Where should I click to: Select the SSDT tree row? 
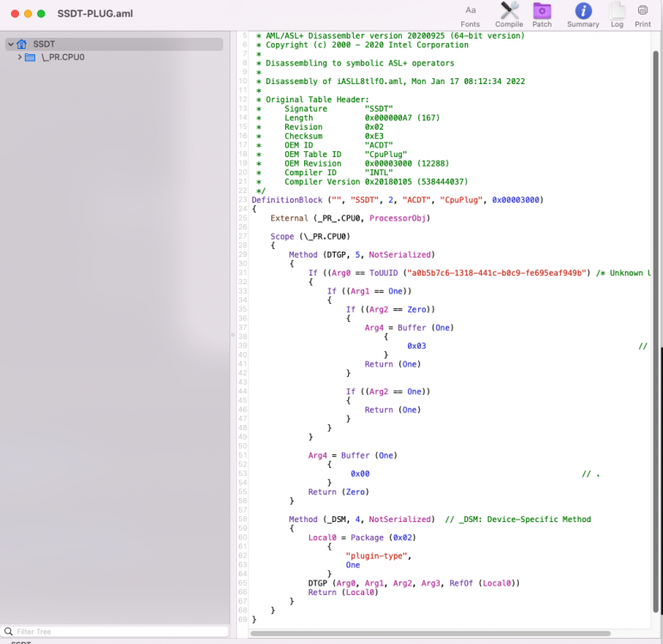click(x=114, y=44)
